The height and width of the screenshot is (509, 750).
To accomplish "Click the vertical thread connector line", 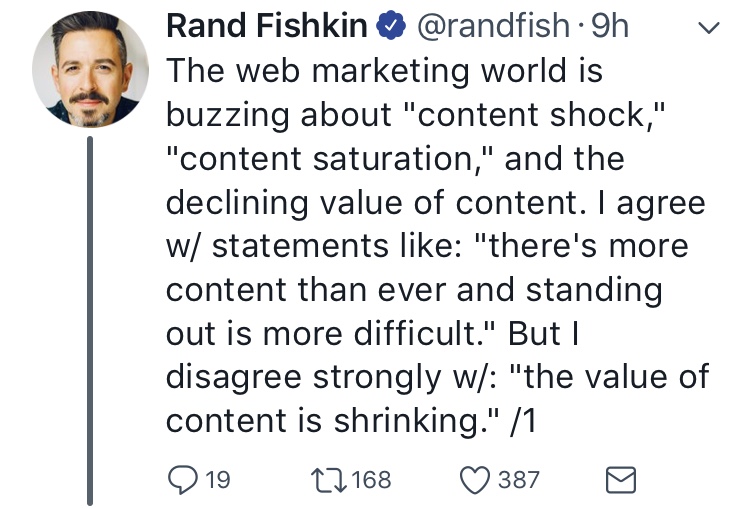I will [x=89, y=321].
